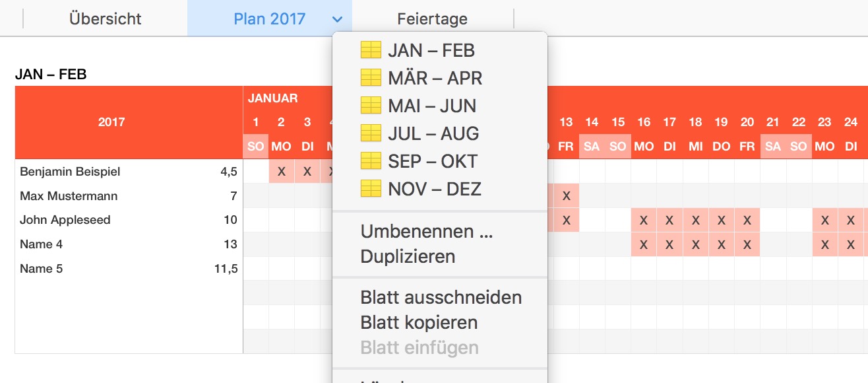Click the MAI – JUN table icon
This screenshot has width=868, height=383.
click(371, 106)
